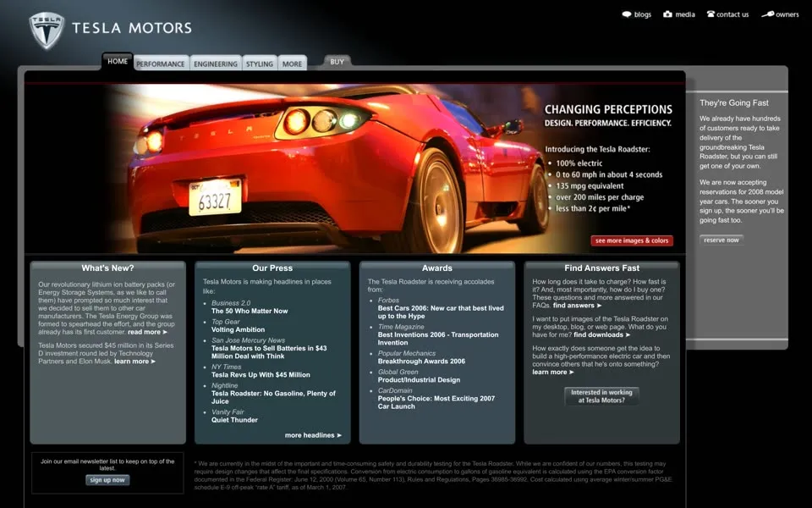812x508 pixels.
Task: Click the Global Green source label
Action: 398,373
